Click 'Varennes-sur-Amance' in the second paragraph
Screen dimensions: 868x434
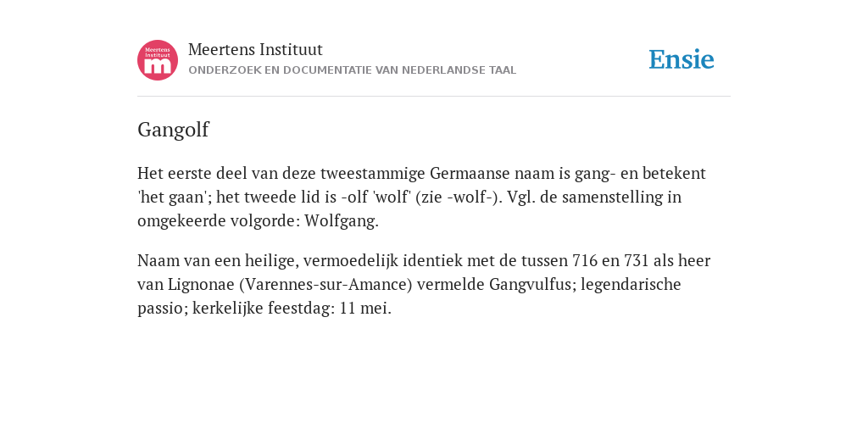pyautogui.click(x=326, y=284)
